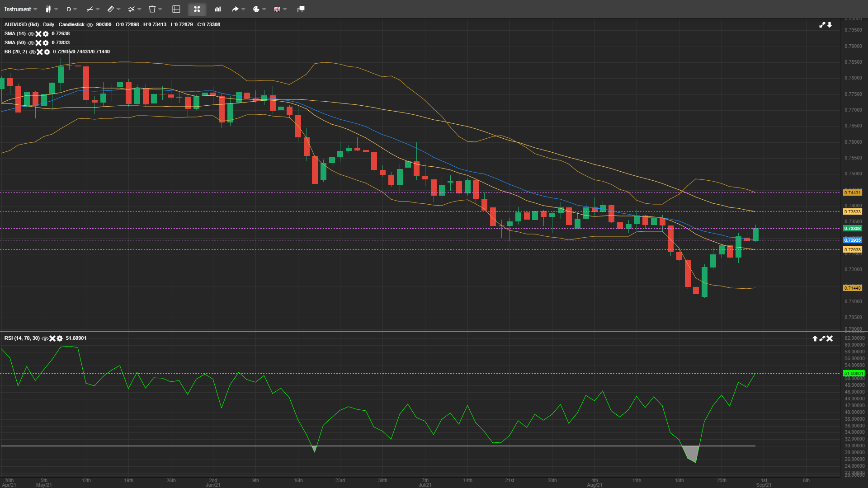Open SMA (14) settings gear

46,34
